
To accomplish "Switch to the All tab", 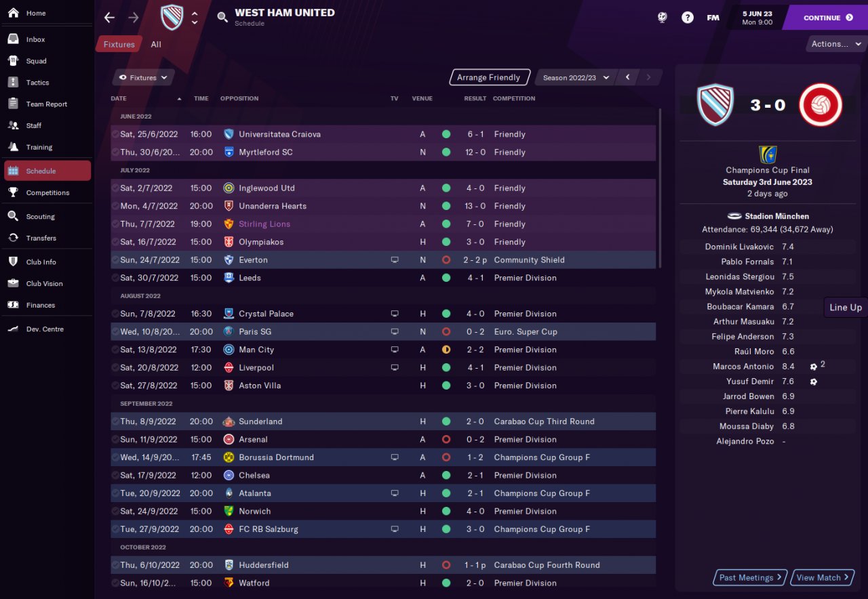I will click(156, 45).
